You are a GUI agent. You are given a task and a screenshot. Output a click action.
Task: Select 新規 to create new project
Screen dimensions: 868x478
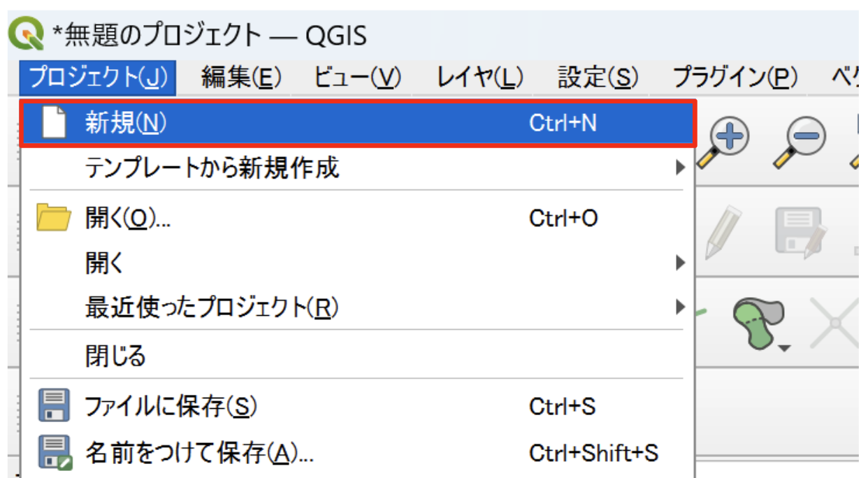point(126,124)
